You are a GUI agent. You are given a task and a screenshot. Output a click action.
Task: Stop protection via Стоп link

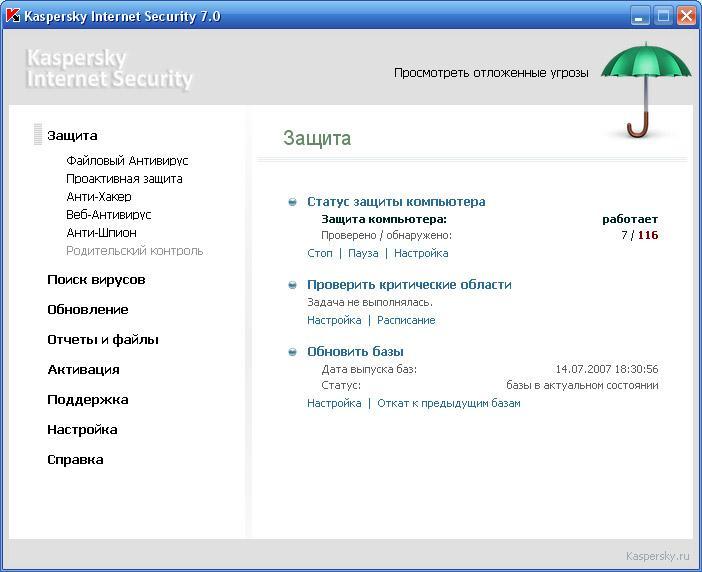[320, 253]
